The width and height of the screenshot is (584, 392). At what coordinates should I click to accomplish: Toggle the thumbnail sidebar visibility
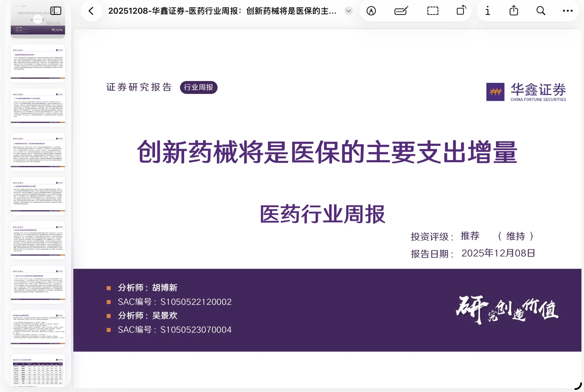coord(56,11)
